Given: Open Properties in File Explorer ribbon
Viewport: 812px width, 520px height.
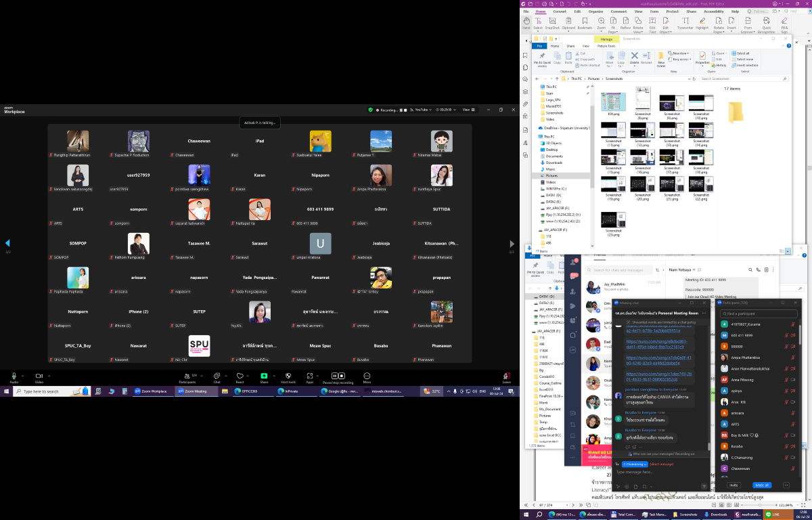Looking at the screenshot, I should point(702,58).
